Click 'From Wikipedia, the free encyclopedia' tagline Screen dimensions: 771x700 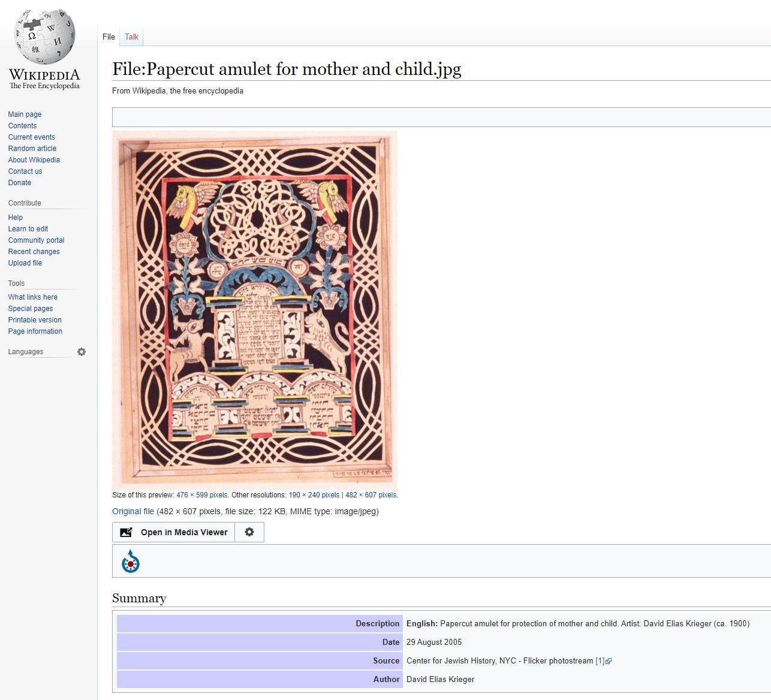pos(177,91)
